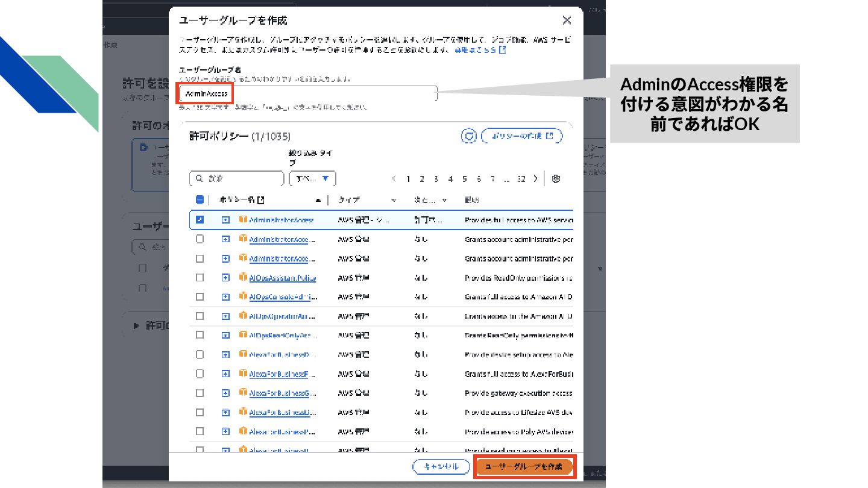Viewport: 868px width, 488px height.
Task: Sort by the 次と... column arrow
Action: tap(444, 200)
